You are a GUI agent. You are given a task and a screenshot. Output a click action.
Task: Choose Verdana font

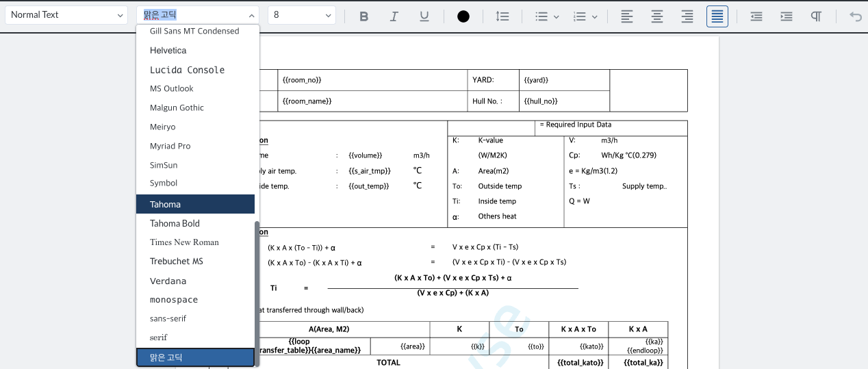(195, 281)
